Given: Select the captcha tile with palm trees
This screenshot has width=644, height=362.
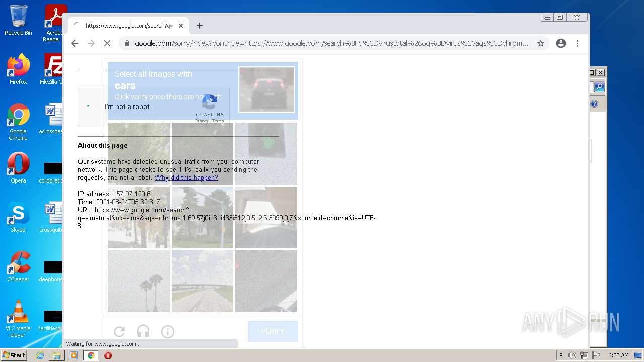Looking at the screenshot, I should click(x=138, y=281).
